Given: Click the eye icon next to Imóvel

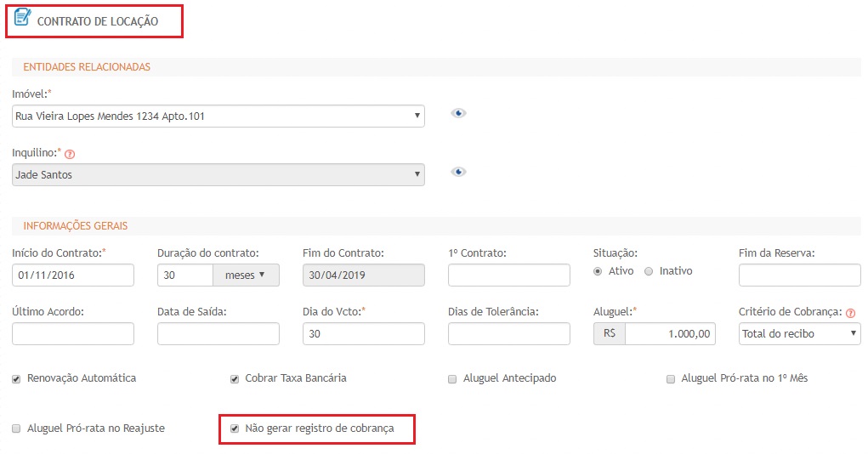Looking at the screenshot, I should click(458, 114).
